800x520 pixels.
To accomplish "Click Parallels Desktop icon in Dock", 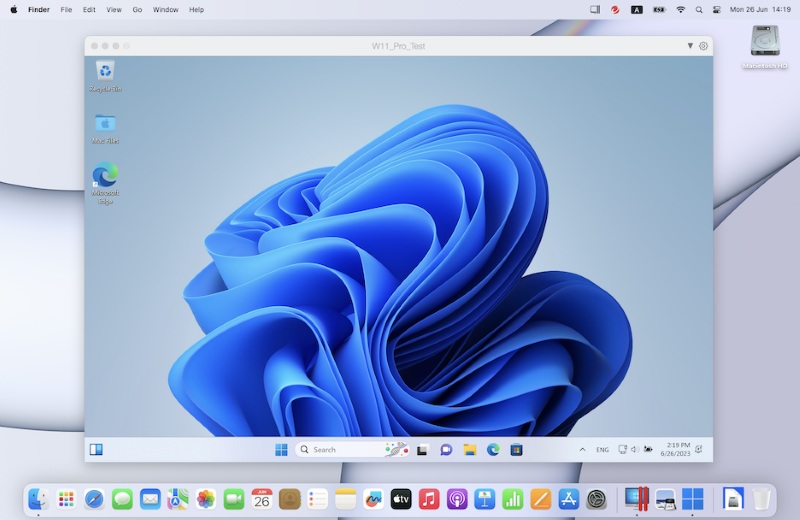I will point(637,499).
